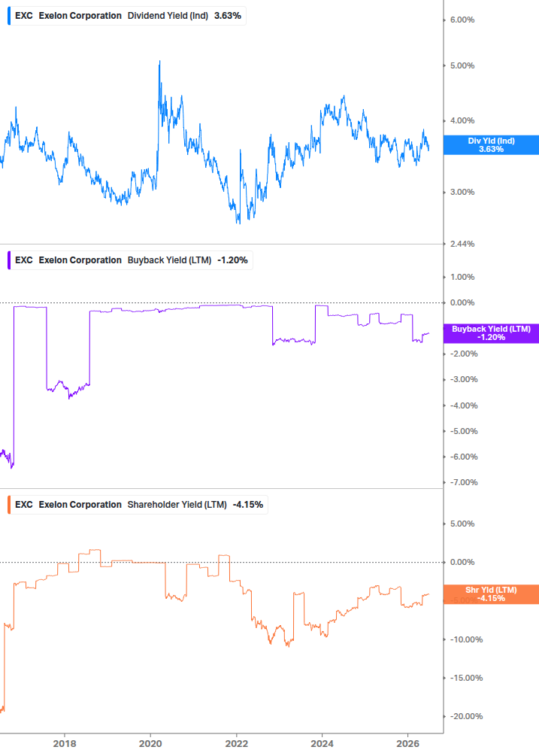The image size is (539, 756).
Task: Click the -4.15% value in the shareholder legend
Action: click(x=248, y=505)
